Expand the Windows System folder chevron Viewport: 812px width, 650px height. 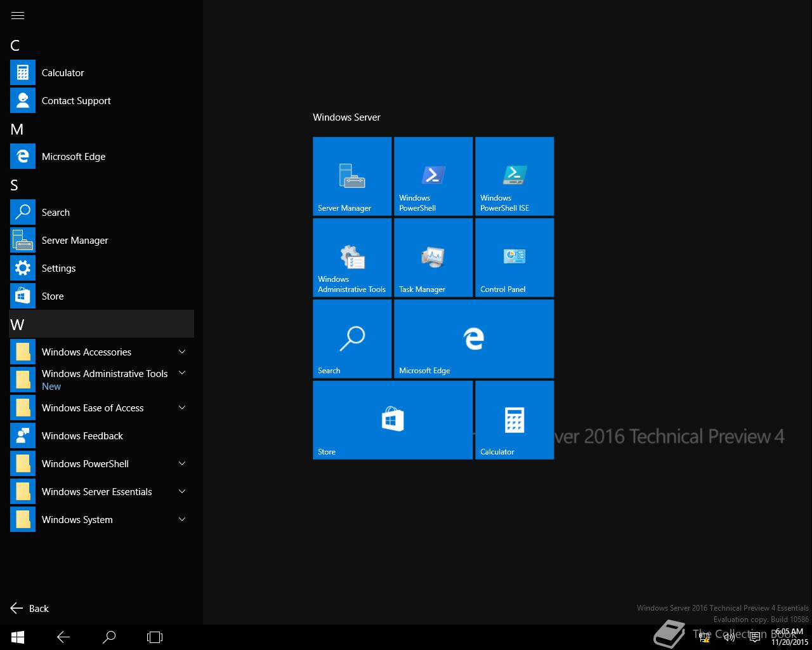182,519
